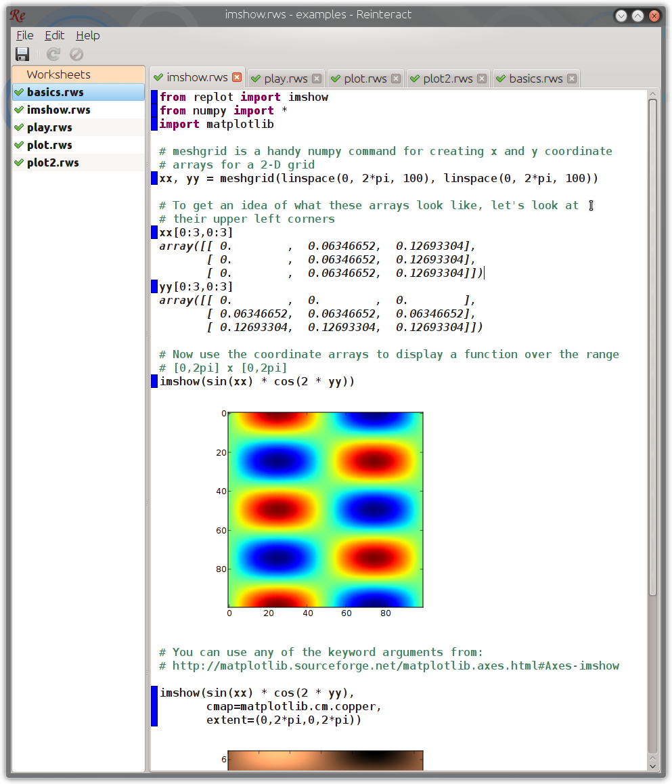Click the Calculate refresh toolbar icon
Screen dimensions: 672x784
53,54
